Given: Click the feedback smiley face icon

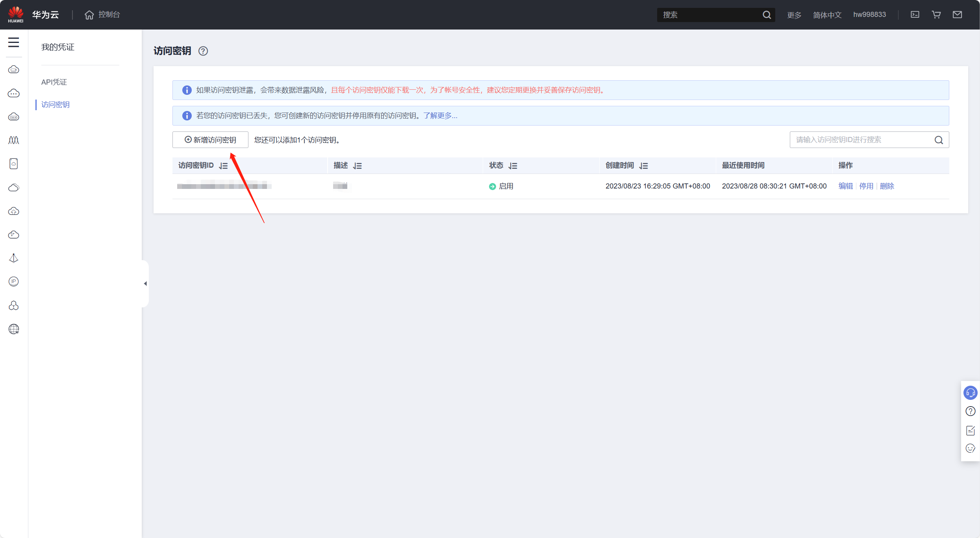Looking at the screenshot, I should click(970, 448).
